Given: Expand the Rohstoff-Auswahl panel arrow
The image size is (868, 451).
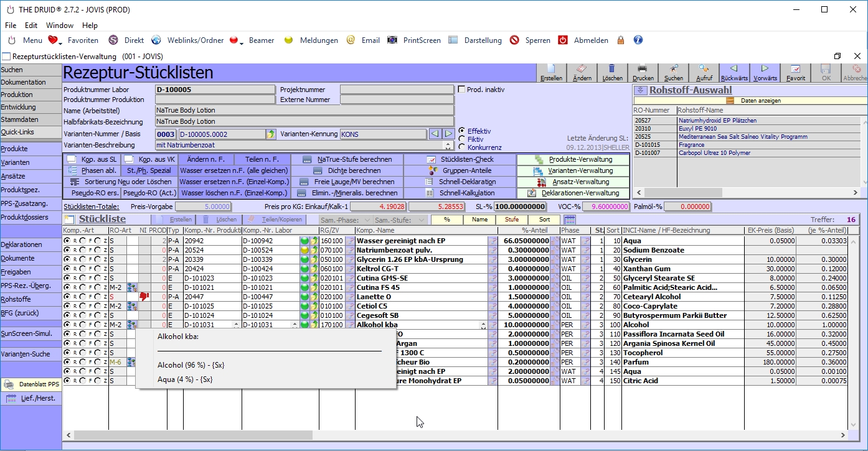Looking at the screenshot, I should click(x=639, y=90).
